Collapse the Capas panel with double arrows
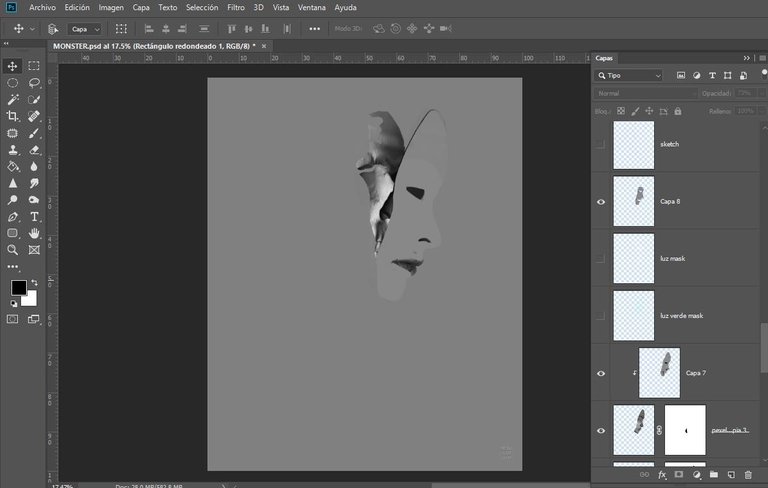 (746, 58)
